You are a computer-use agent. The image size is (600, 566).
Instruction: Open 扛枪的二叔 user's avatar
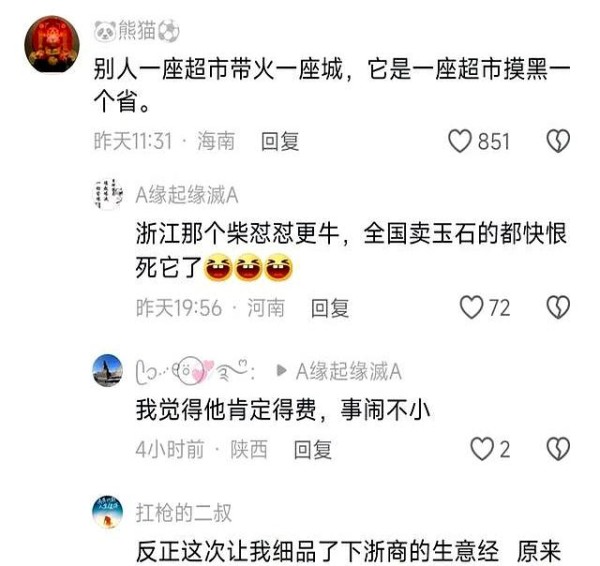(x=108, y=513)
